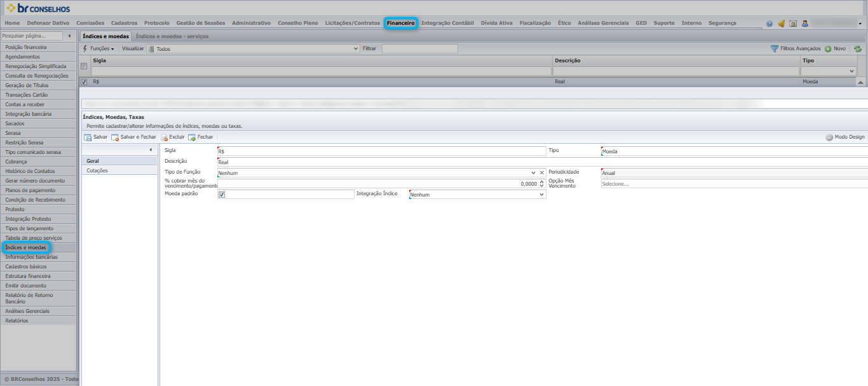The image size is (868, 386).
Task: Click the Fechar green arrow icon
Action: pos(192,137)
